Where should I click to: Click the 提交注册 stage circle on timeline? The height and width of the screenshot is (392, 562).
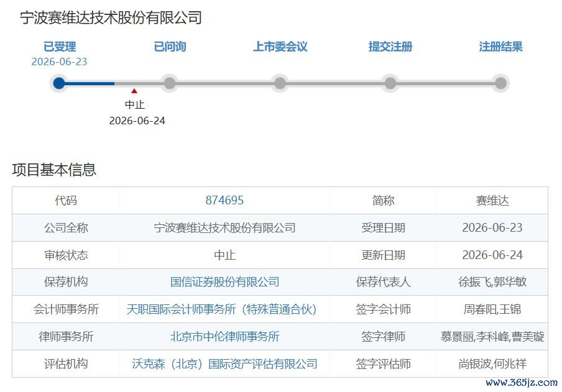click(x=390, y=83)
